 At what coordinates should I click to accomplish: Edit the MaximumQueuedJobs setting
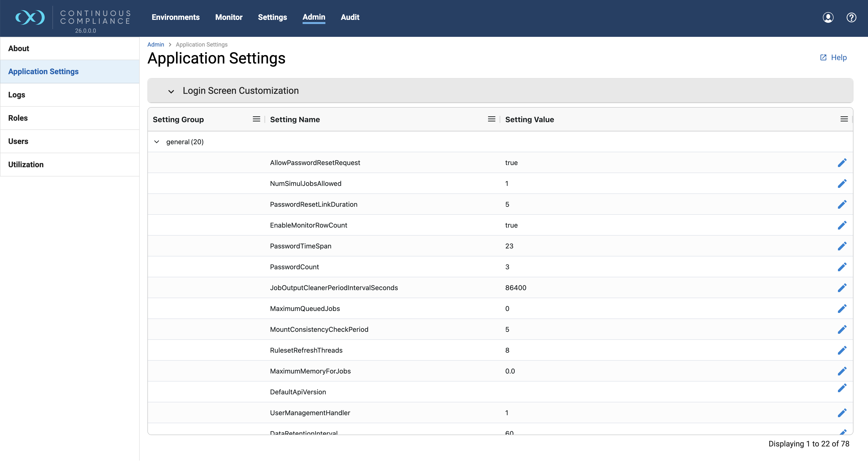coord(842,309)
